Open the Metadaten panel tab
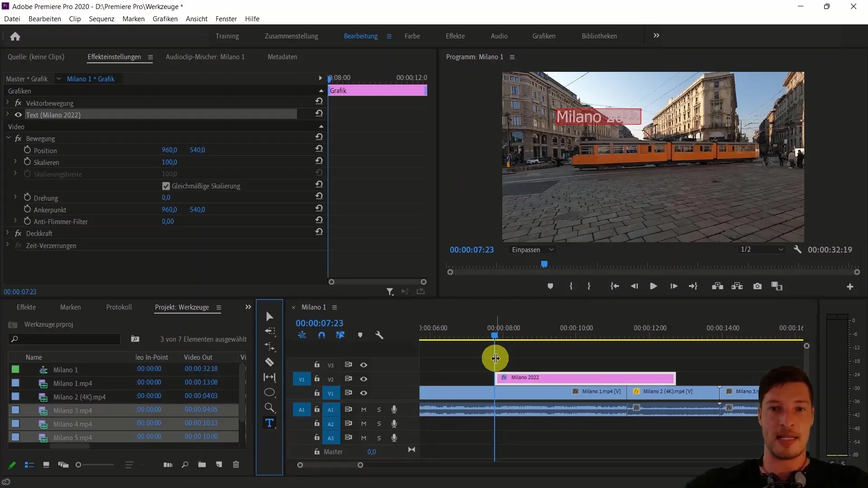 (x=282, y=57)
